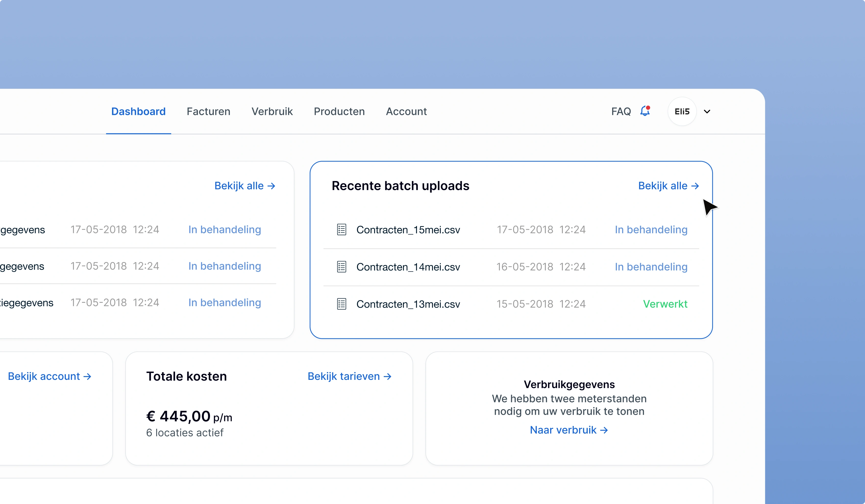Open the Producten tab
The height and width of the screenshot is (504, 865).
pyautogui.click(x=339, y=111)
